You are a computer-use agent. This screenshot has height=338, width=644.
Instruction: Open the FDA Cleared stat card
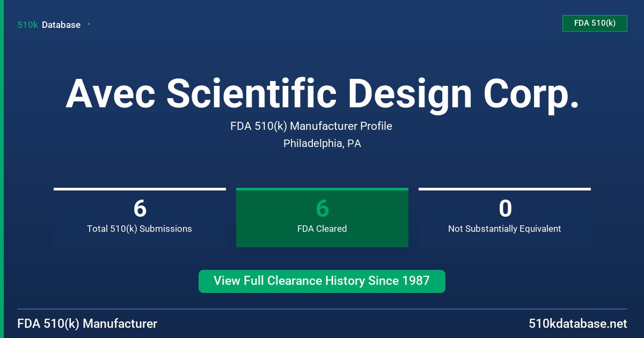pyautogui.click(x=322, y=218)
